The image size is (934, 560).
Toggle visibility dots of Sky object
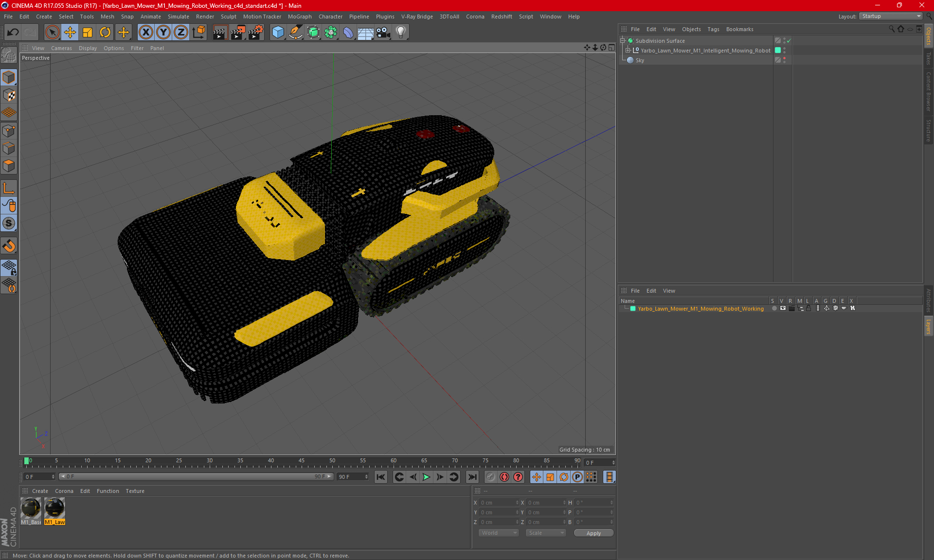(784, 60)
